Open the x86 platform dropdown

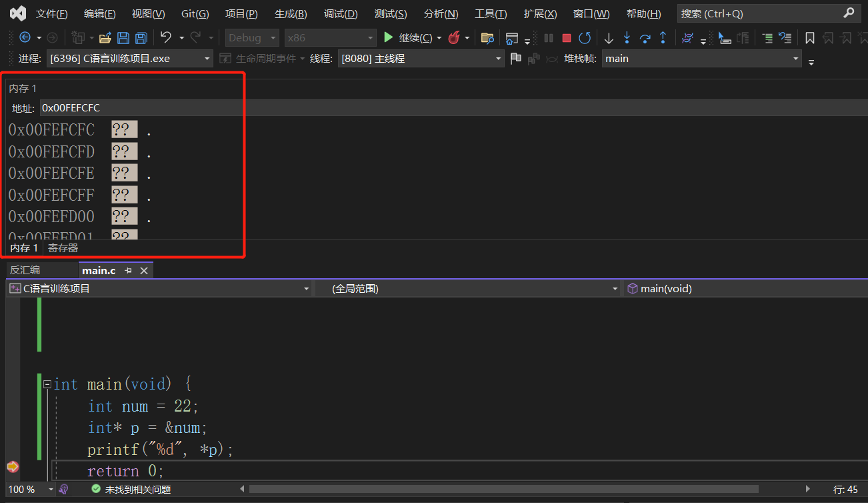pos(330,38)
